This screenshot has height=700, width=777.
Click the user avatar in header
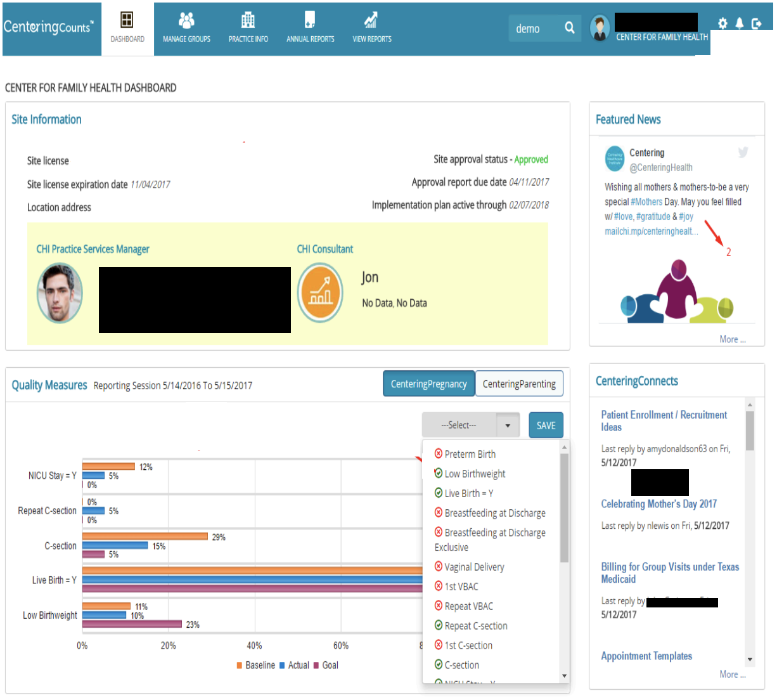600,28
